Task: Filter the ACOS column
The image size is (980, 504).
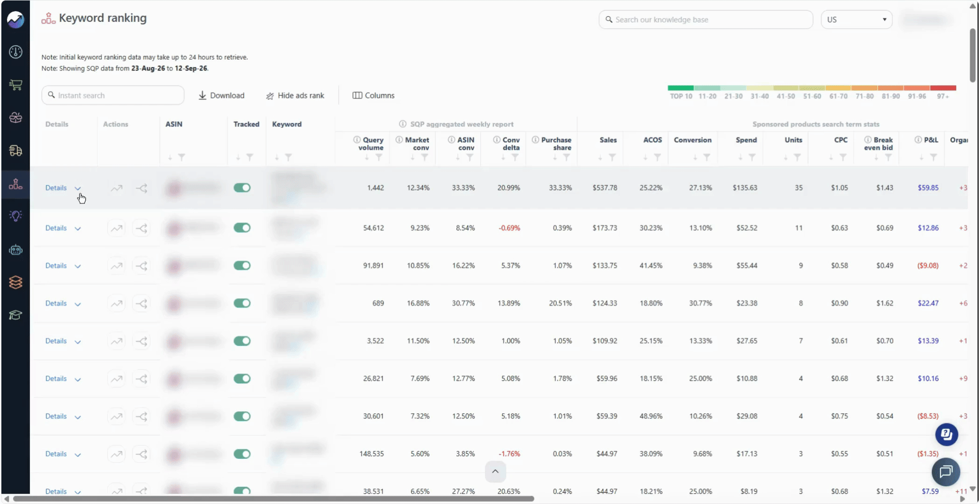Action: 657,158
